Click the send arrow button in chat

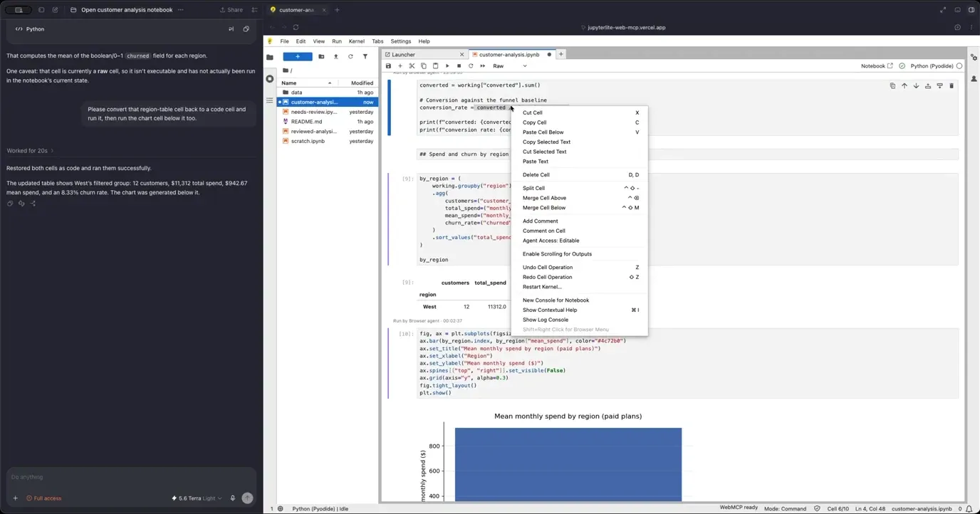pos(247,498)
